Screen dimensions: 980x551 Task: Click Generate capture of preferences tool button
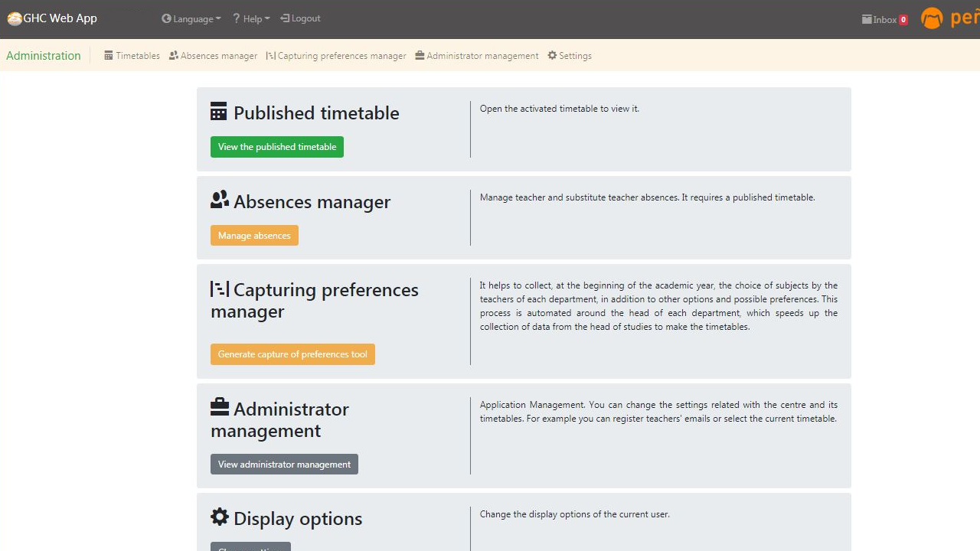[x=292, y=354]
